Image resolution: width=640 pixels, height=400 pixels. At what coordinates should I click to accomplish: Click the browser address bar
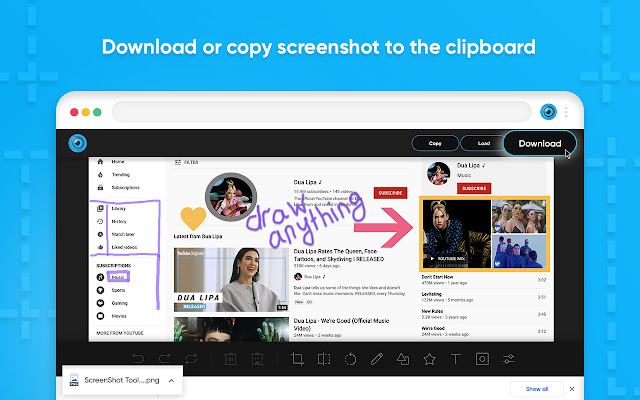320,112
